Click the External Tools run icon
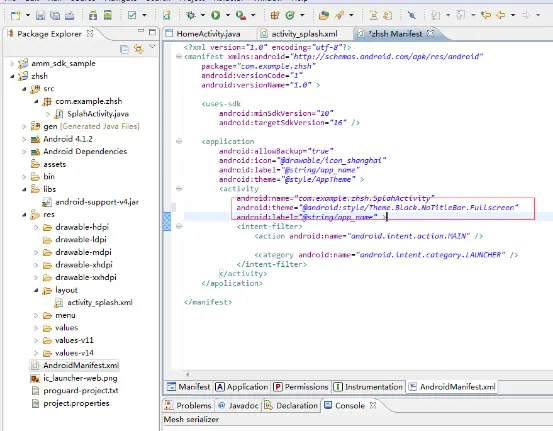553x431 pixels. pyautogui.click(x=241, y=15)
